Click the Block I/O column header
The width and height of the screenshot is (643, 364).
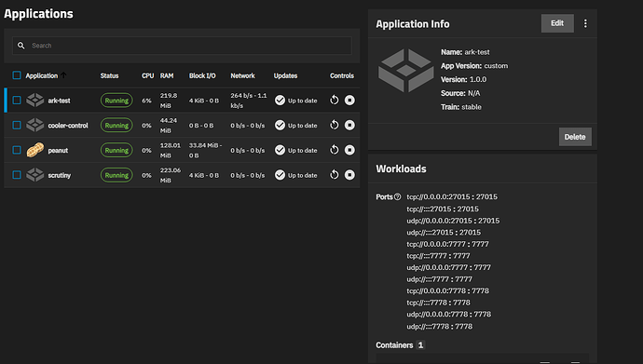(202, 75)
